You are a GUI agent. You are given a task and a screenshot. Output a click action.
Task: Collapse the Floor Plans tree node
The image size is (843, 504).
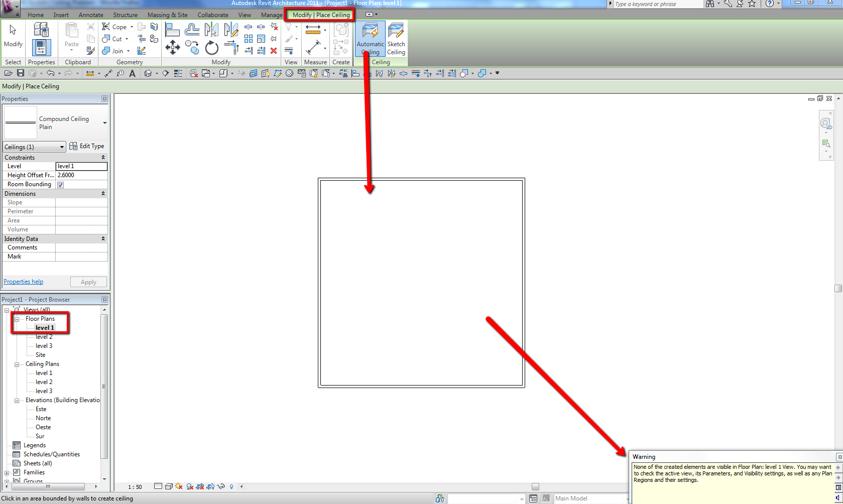(x=17, y=319)
